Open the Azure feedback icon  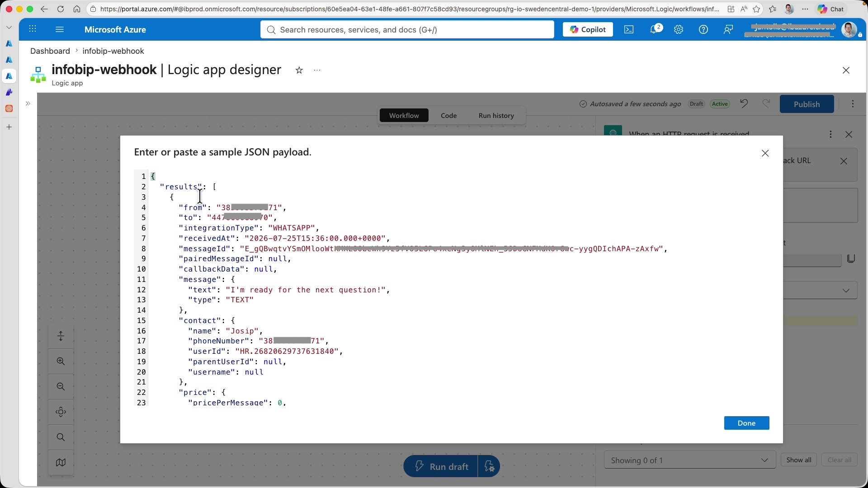pyautogui.click(x=728, y=29)
